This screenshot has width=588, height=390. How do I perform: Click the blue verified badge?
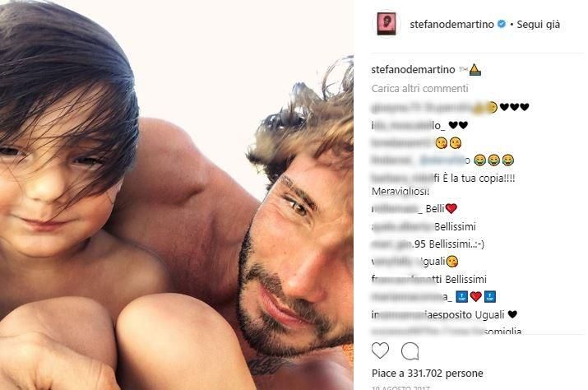coord(502,24)
